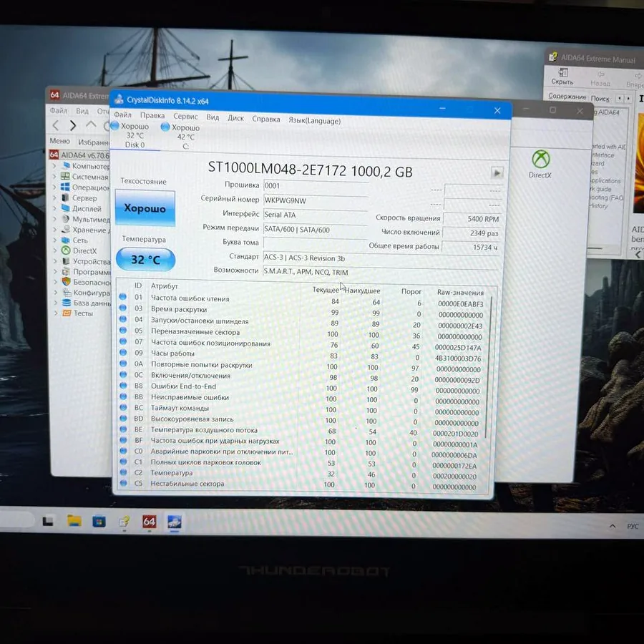The width and height of the screenshot is (644, 644).
Task: Open the Файл menu in CrystalDiskInfo
Action: point(122,114)
